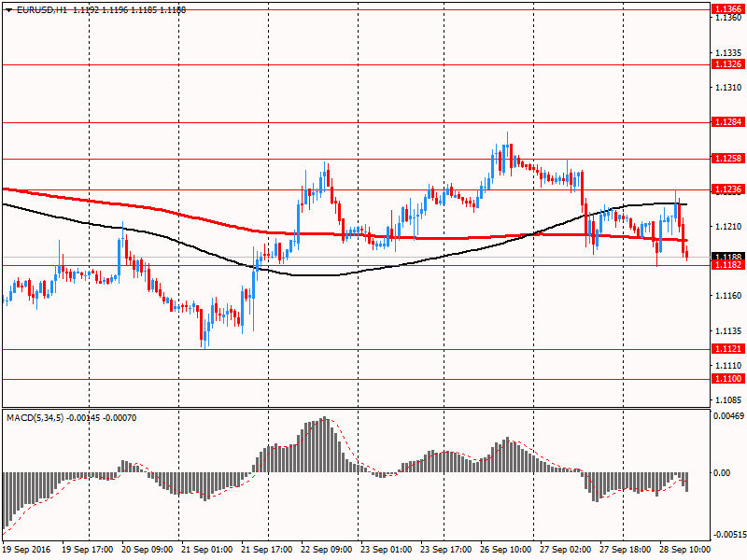This screenshot has width=747, height=560.
Task: Select the 1.1258 red price level label
Action: (x=727, y=159)
